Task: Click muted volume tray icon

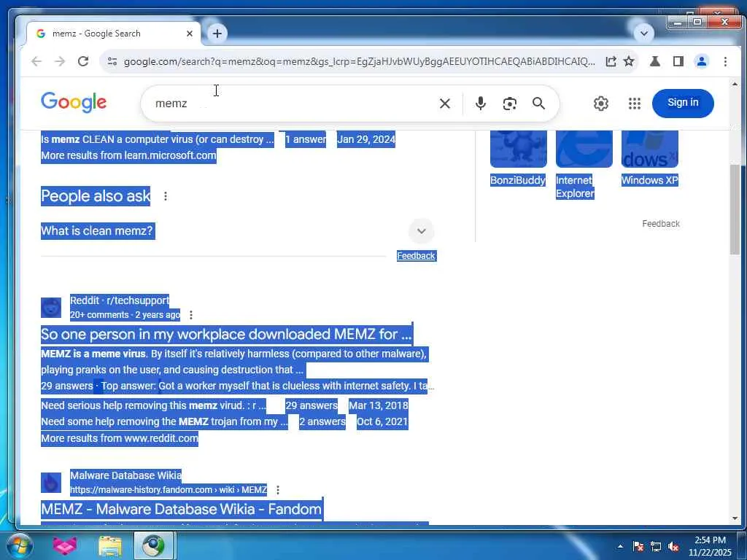Action: pyautogui.click(x=673, y=547)
